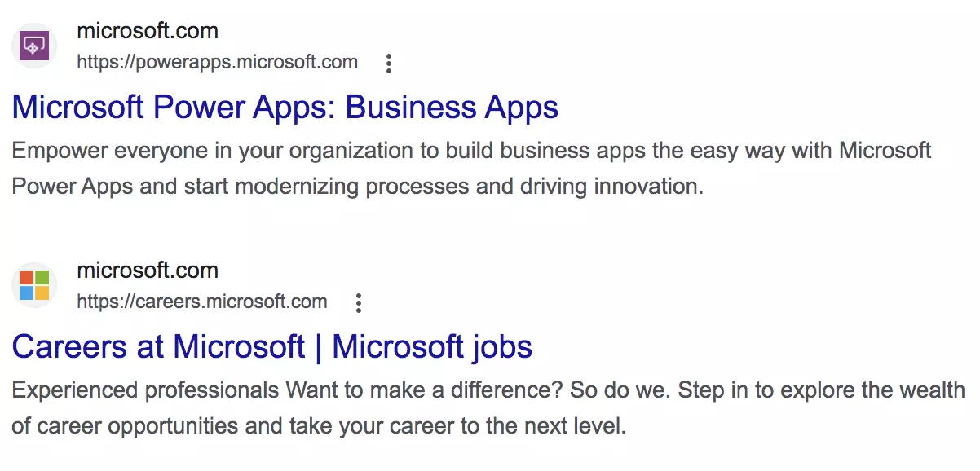
Task: Open three-dot menu beside careers.microsoft.com URL
Action: pos(358,303)
